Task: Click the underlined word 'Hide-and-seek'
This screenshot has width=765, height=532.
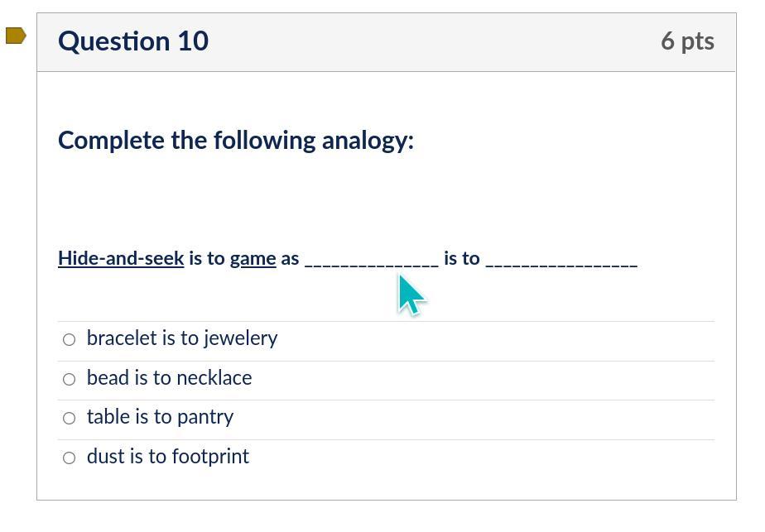Action: [x=121, y=258]
